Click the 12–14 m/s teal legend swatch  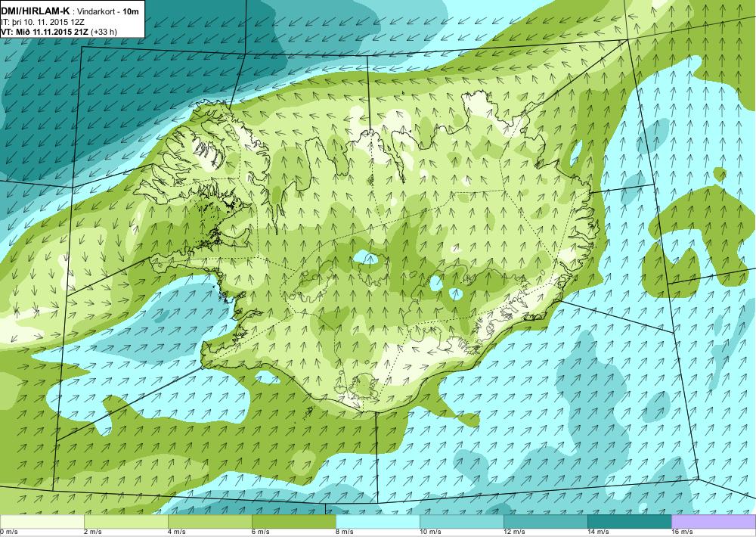point(546,521)
